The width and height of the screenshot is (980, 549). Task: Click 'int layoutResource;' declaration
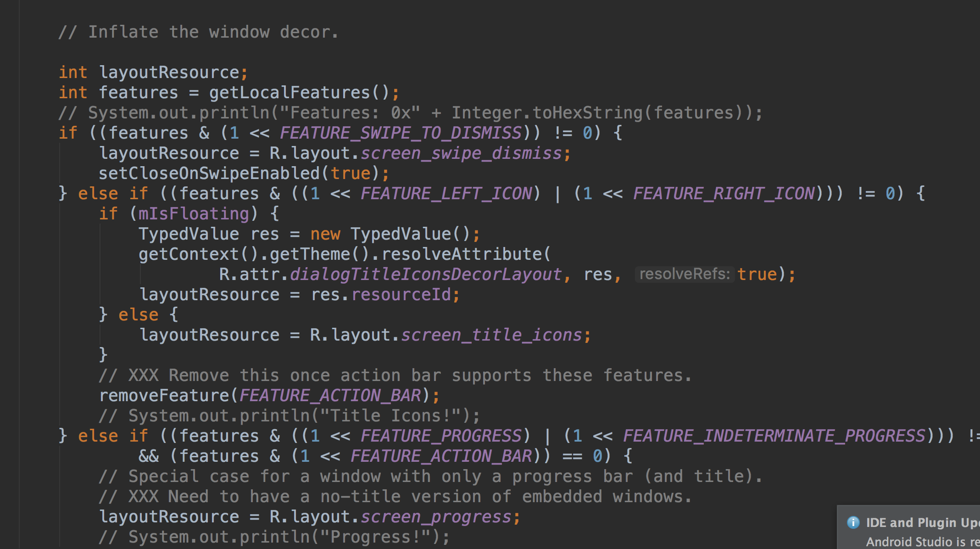[x=154, y=73]
